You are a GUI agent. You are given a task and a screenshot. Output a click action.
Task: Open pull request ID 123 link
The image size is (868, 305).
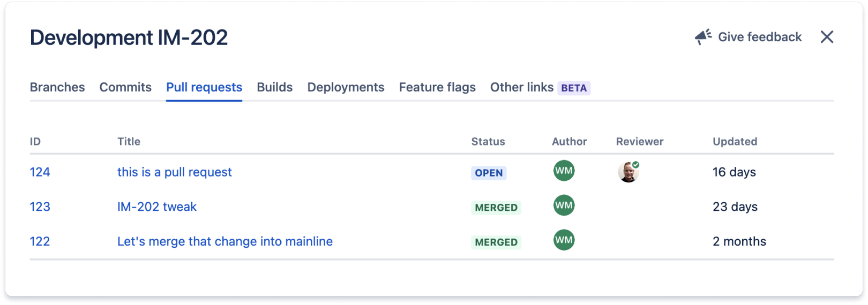tap(40, 207)
